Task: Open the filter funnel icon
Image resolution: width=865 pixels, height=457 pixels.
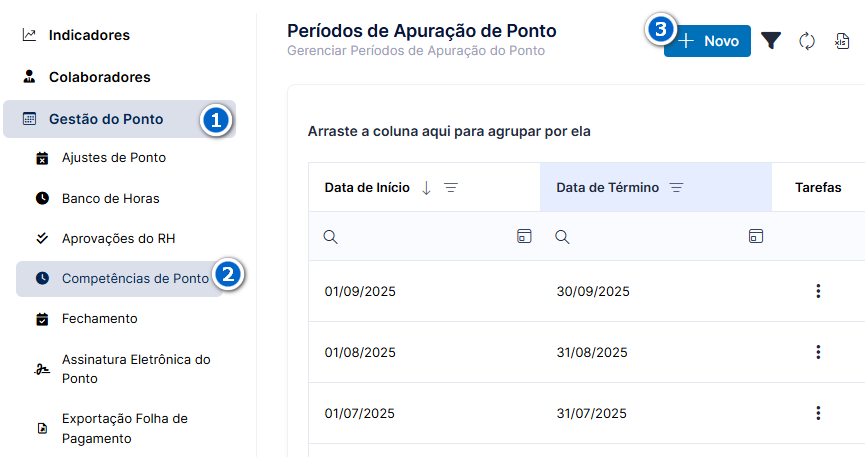Action: pyautogui.click(x=771, y=41)
